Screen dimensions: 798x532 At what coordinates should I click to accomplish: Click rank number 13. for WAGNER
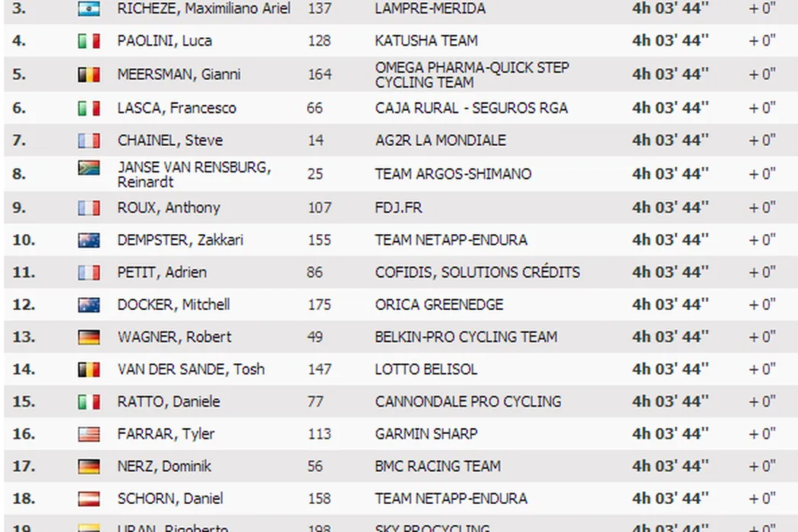click(24, 337)
